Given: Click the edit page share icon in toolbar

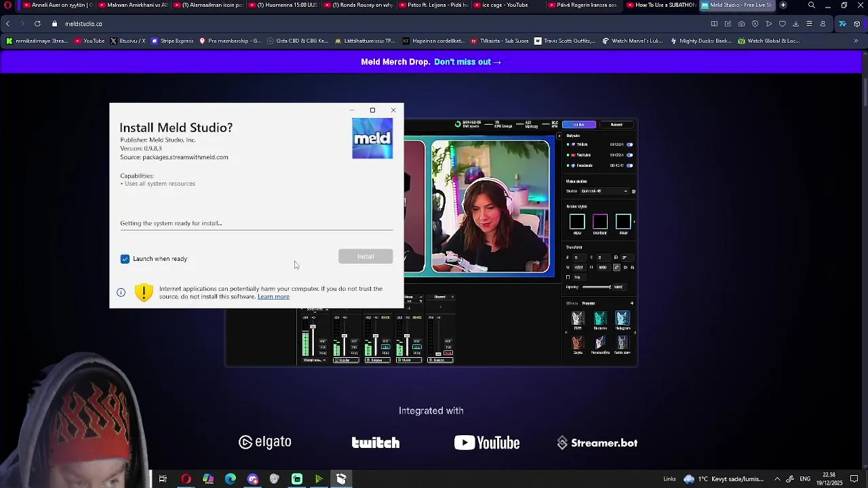Looking at the screenshot, I should pos(728,24).
